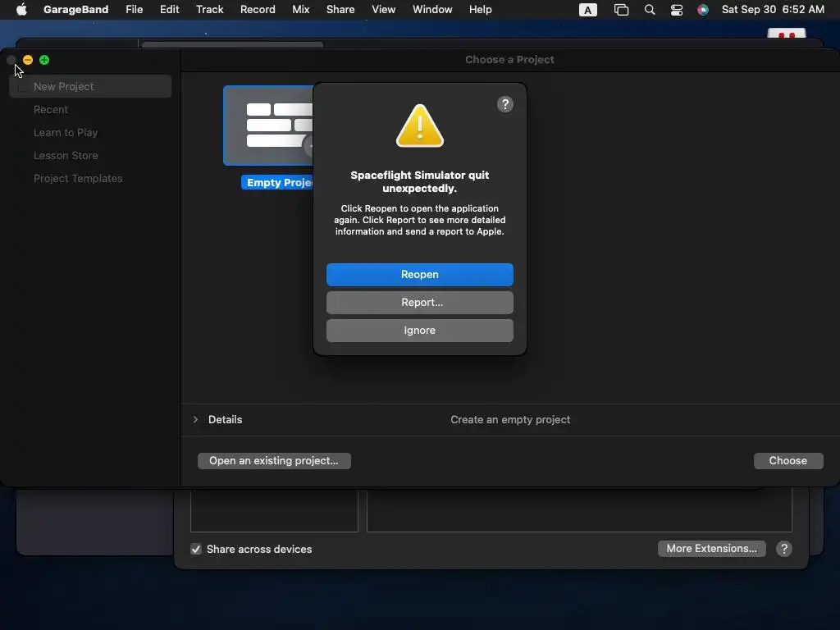840x630 pixels.
Task: Open the GarageBand menu
Action: (75, 10)
